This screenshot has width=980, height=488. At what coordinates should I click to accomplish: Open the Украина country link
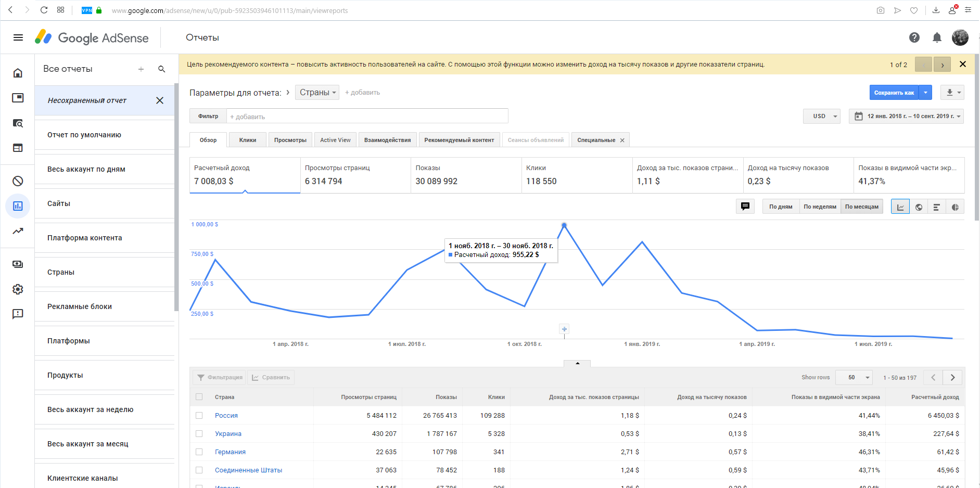[x=228, y=433]
